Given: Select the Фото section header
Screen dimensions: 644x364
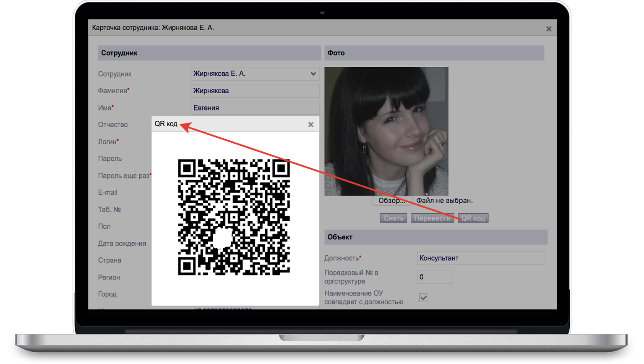Looking at the screenshot, I should (434, 53).
